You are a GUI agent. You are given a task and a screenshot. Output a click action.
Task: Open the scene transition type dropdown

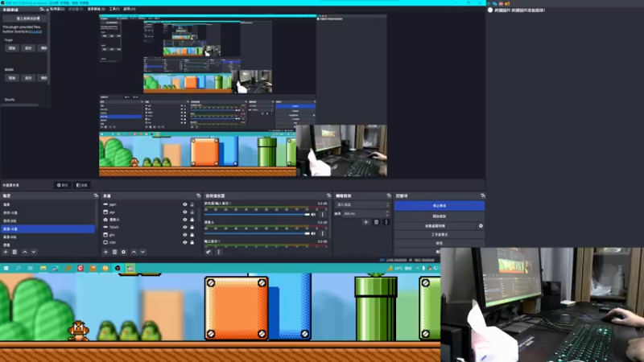(362, 204)
